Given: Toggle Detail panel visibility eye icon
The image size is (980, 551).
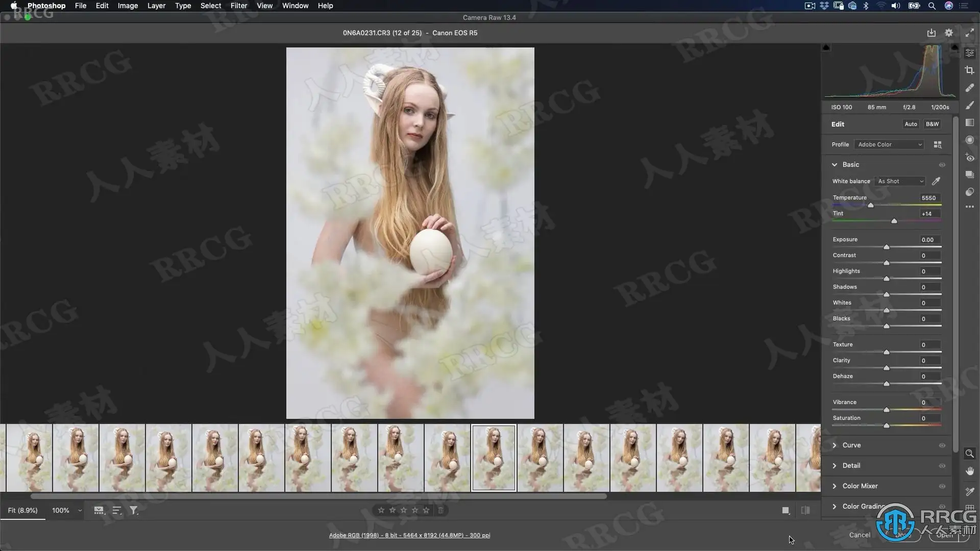Looking at the screenshot, I should click(942, 466).
